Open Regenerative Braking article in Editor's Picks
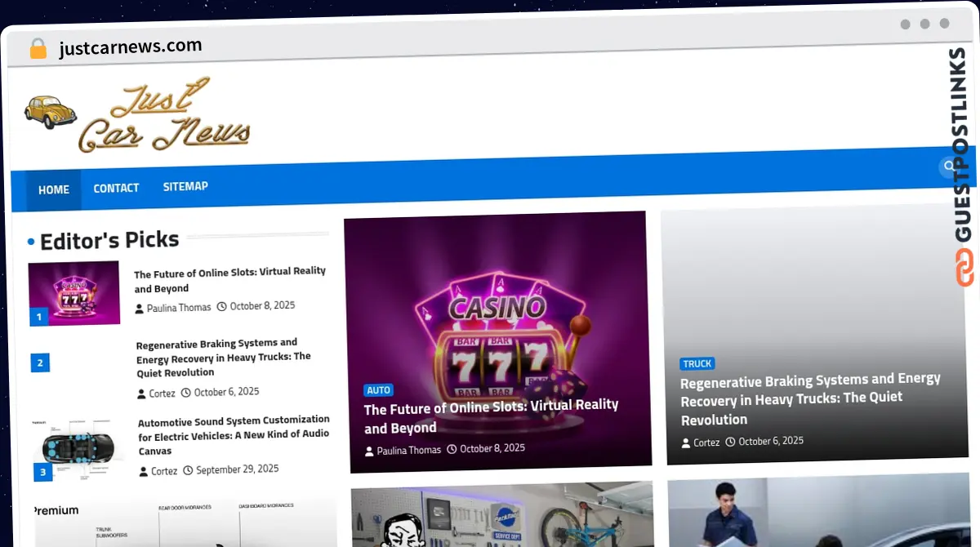Screen dimensions: 980x547 [223, 357]
